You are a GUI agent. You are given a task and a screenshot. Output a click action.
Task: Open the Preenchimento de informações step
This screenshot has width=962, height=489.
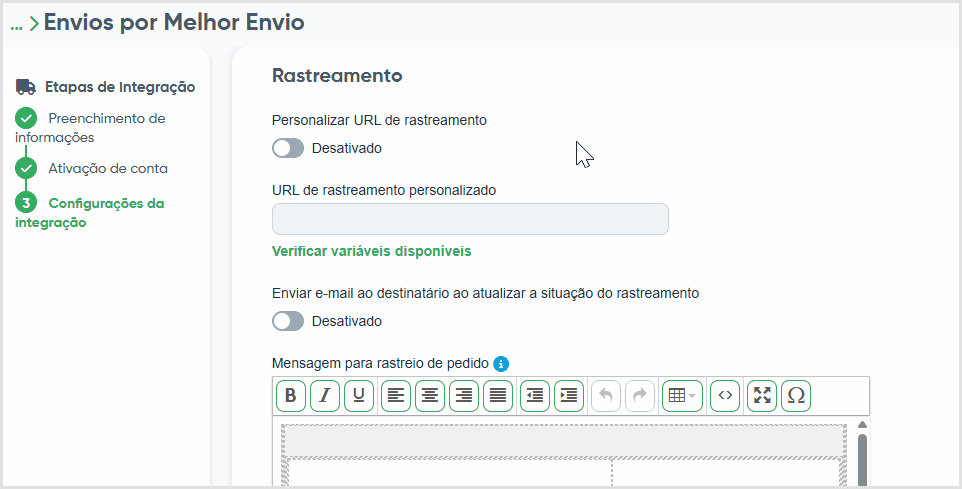[x=90, y=128]
